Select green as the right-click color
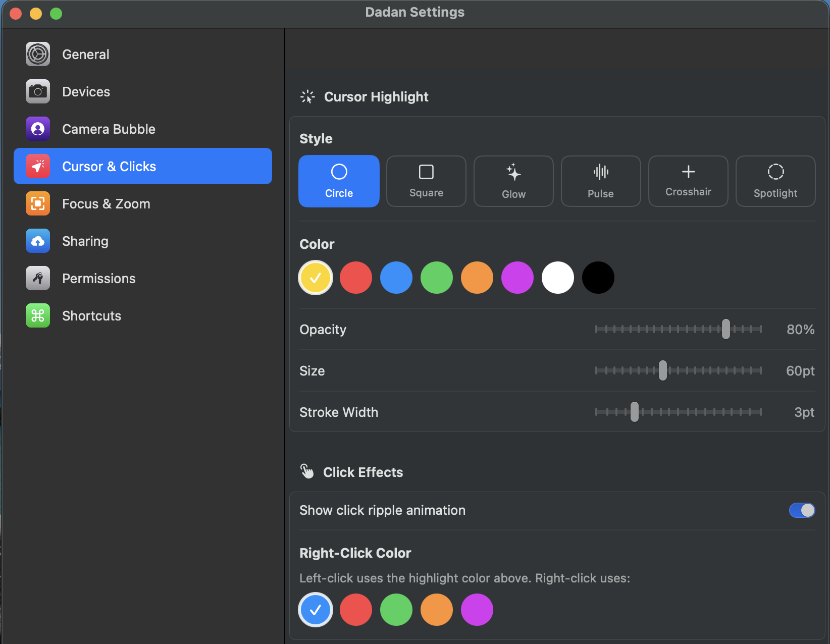This screenshot has height=644, width=830. (396, 610)
